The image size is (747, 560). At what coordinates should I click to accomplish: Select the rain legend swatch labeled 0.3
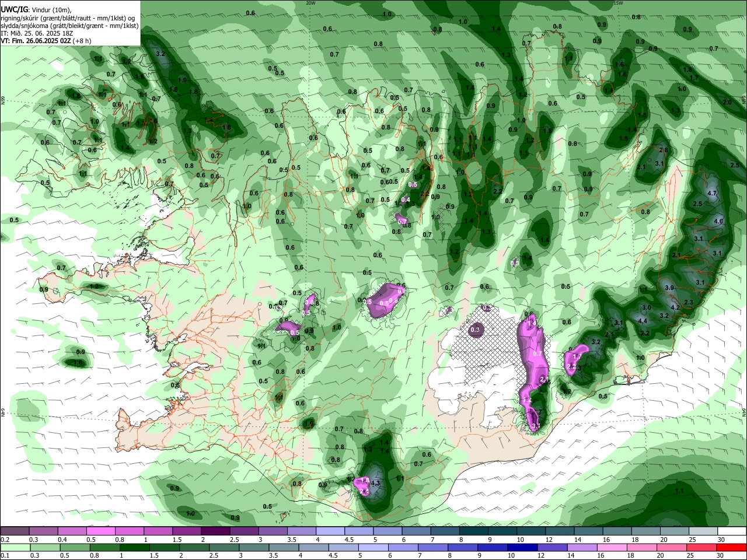click(45, 547)
